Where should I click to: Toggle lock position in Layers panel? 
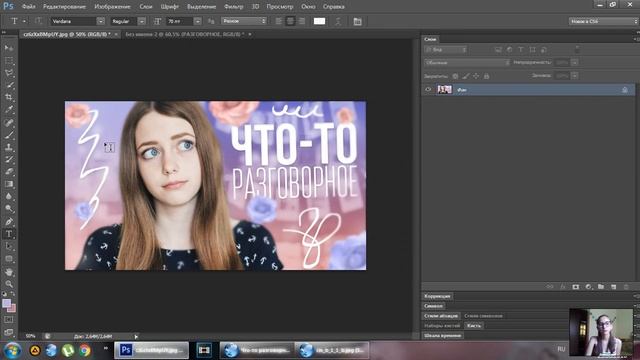[476, 76]
